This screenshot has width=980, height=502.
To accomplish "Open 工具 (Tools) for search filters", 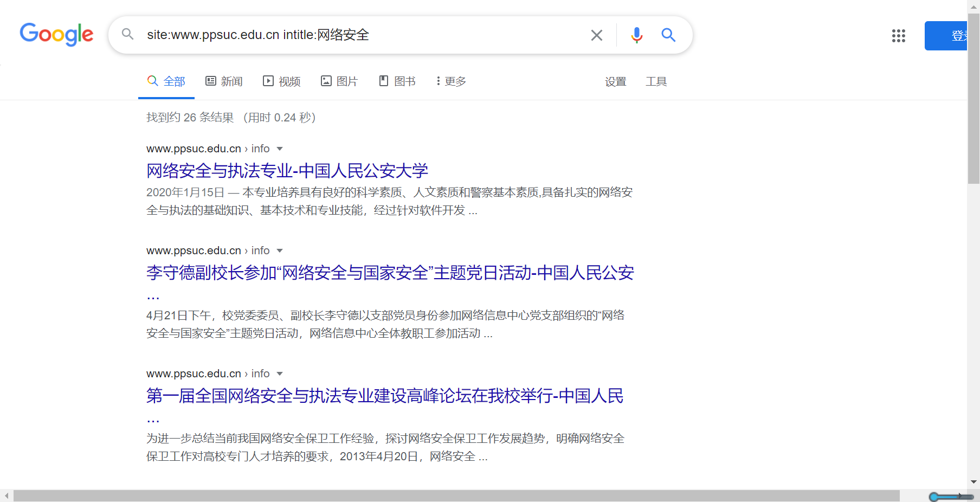I will point(656,81).
